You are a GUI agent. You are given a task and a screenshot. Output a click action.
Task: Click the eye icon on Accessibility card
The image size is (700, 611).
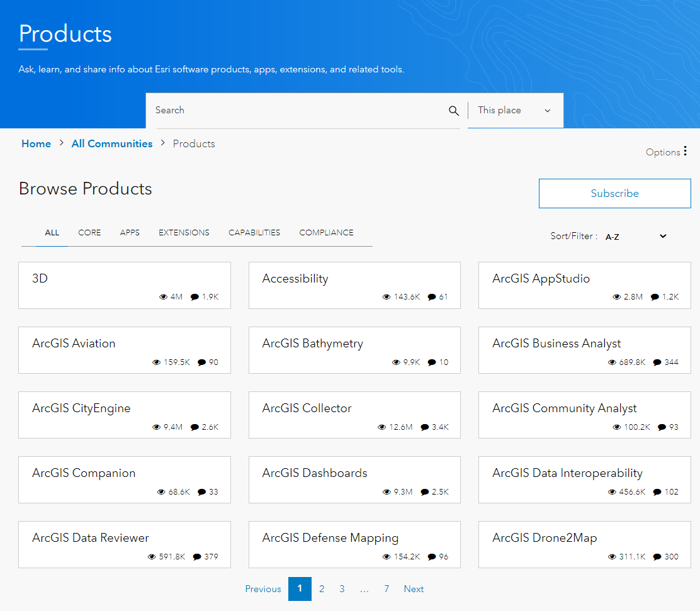coord(387,297)
